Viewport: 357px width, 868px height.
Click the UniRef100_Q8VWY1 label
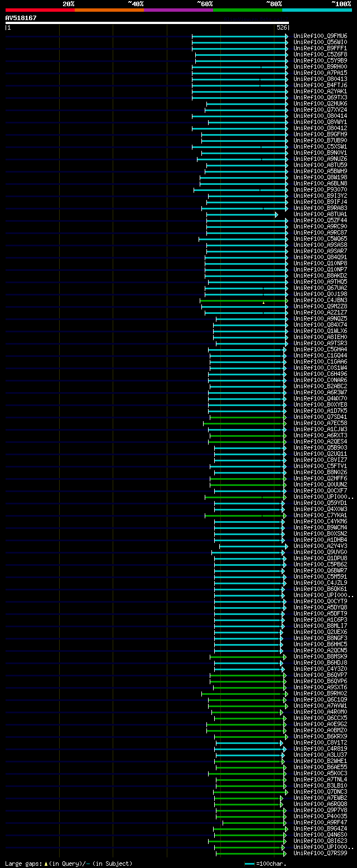tap(320, 122)
